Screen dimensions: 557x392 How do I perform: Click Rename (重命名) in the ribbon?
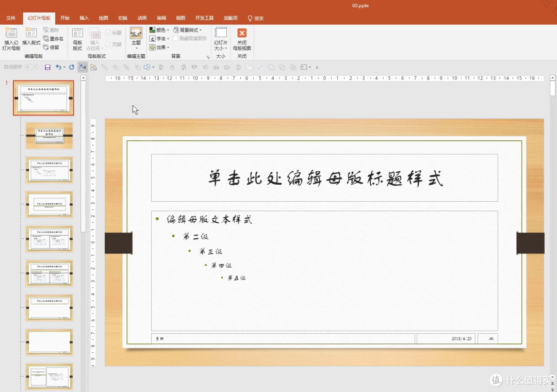coord(53,38)
